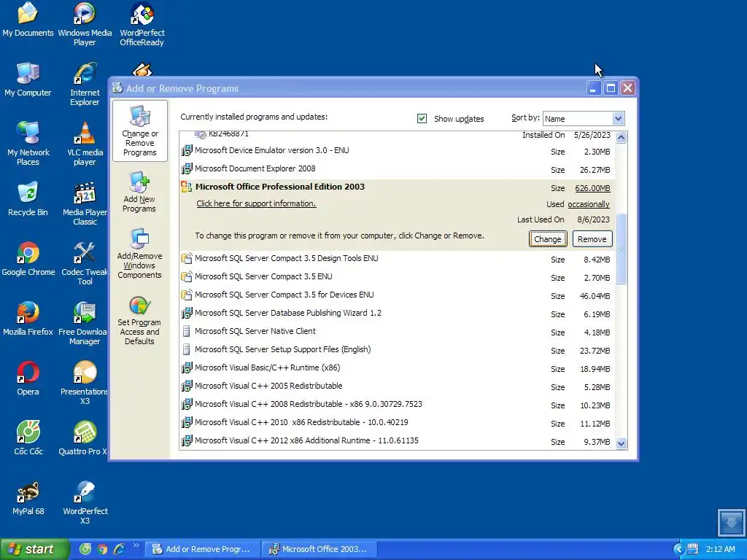The height and width of the screenshot is (560, 747).
Task: Select SQL Server Compact 3.5 for Devices ENU
Action: click(398, 295)
